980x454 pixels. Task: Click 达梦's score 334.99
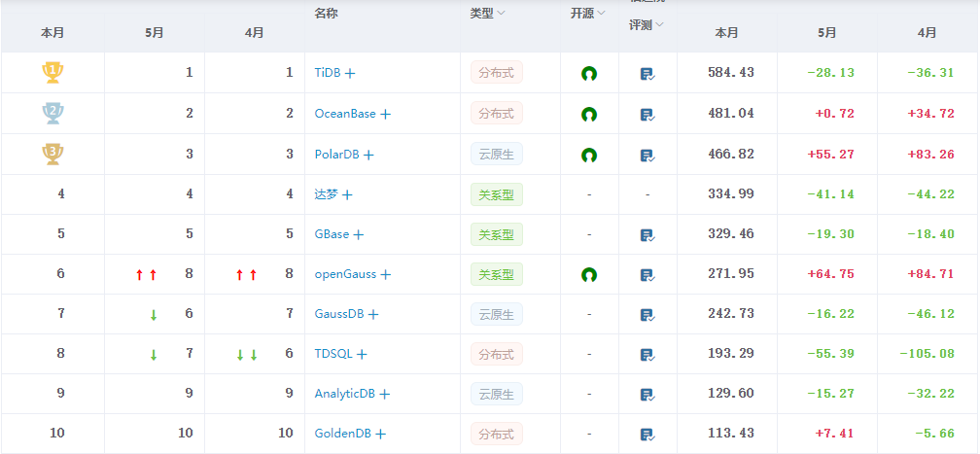[731, 193]
